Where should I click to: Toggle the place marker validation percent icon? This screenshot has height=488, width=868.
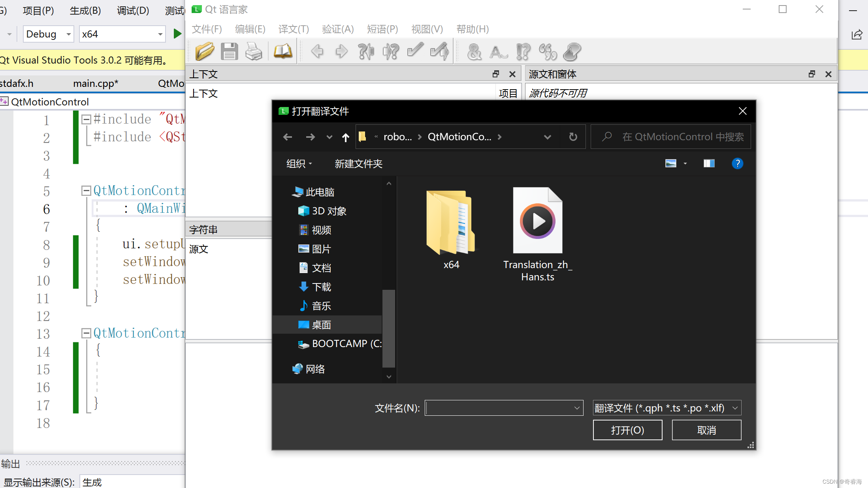click(548, 51)
